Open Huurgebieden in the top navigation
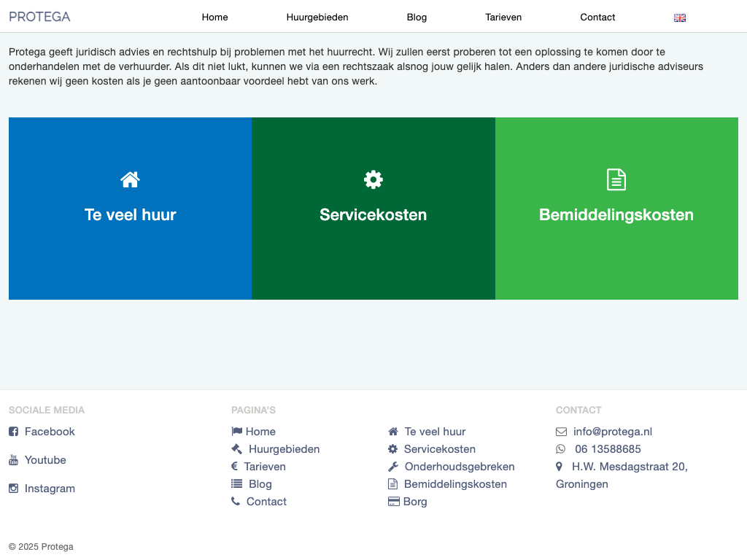The height and width of the screenshot is (560, 747). (317, 17)
